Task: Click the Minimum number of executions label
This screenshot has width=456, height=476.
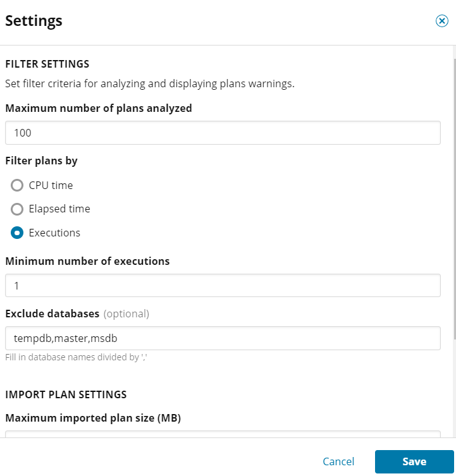Action: tap(87, 261)
